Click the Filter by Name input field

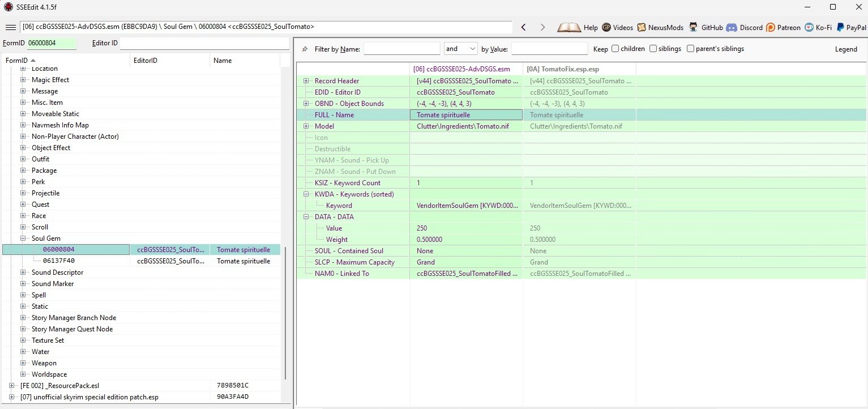click(x=401, y=49)
